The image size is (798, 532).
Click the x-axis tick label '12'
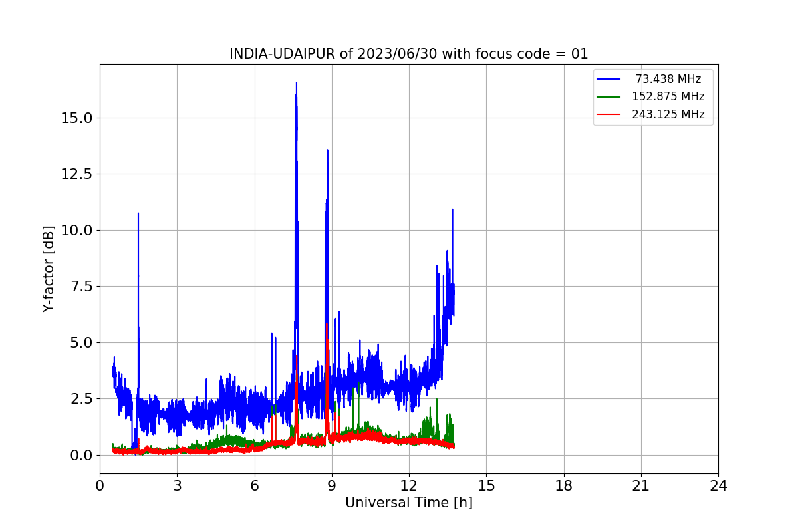(409, 486)
